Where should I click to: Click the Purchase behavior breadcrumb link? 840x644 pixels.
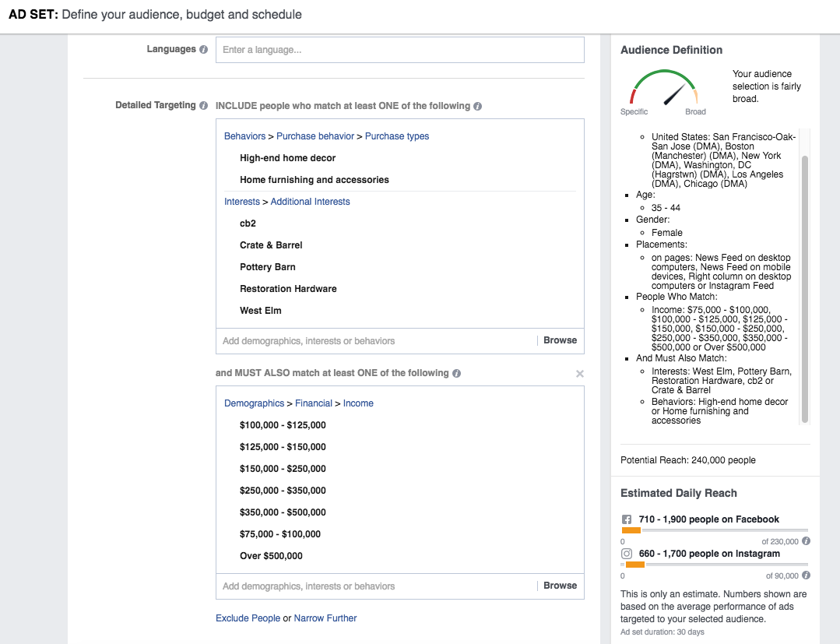315,136
